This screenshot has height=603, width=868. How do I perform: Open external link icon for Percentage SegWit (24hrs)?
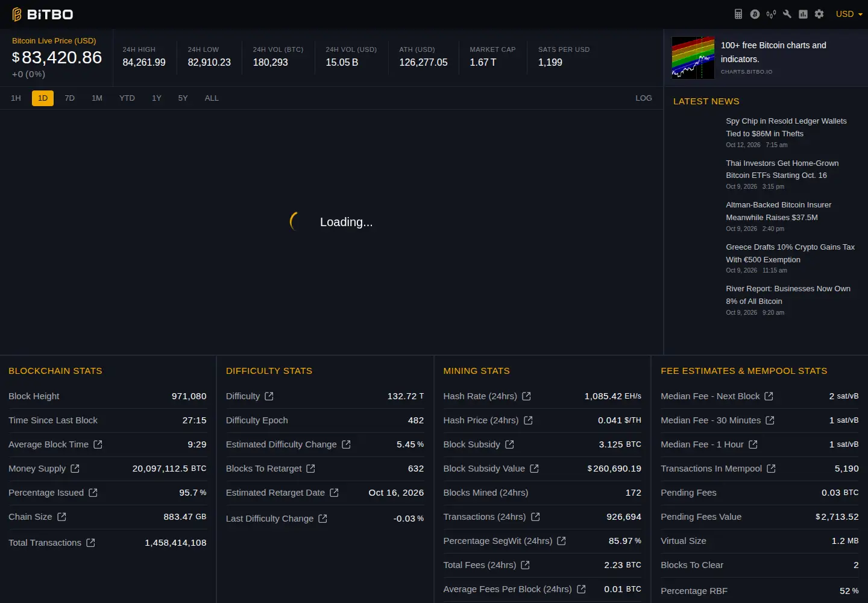click(x=561, y=541)
